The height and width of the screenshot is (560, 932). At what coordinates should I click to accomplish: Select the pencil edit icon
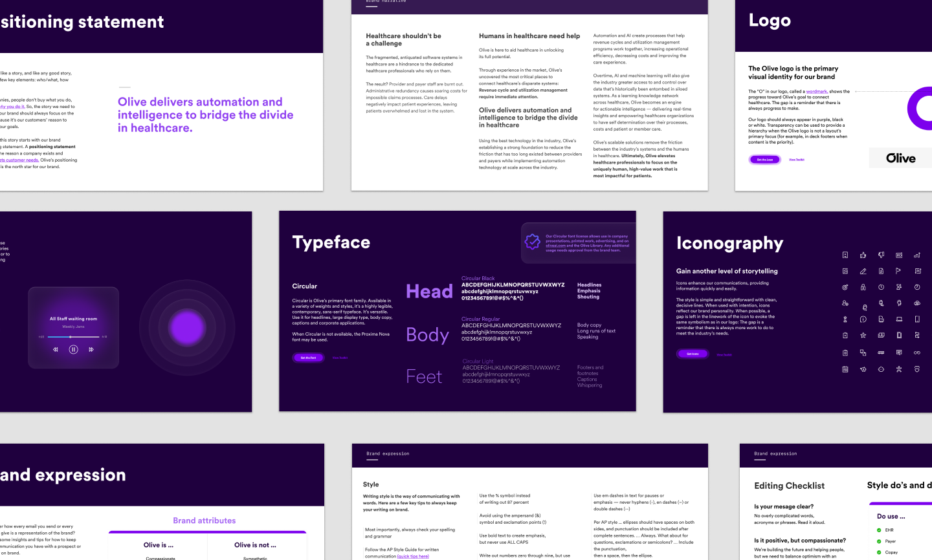(863, 271)
